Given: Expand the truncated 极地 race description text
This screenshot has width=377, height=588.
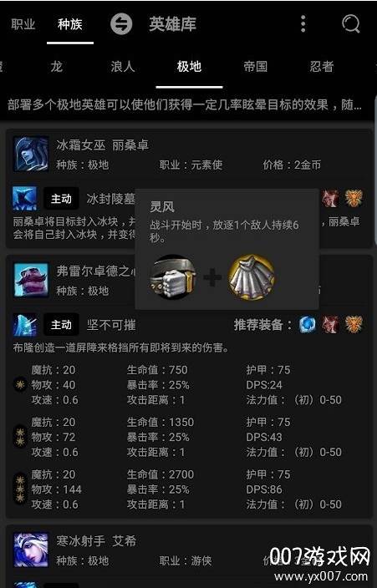Looking at the screenshot, I should point(185,104).
